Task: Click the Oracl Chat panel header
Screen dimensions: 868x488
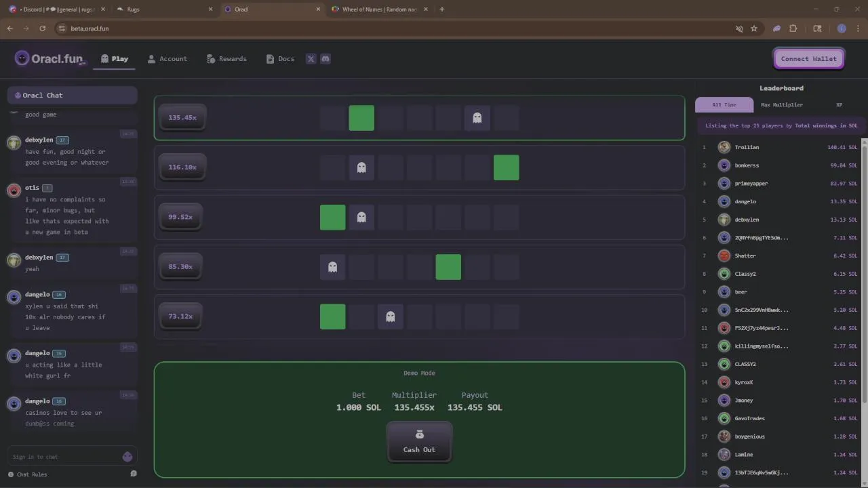Action: point(73,96)
